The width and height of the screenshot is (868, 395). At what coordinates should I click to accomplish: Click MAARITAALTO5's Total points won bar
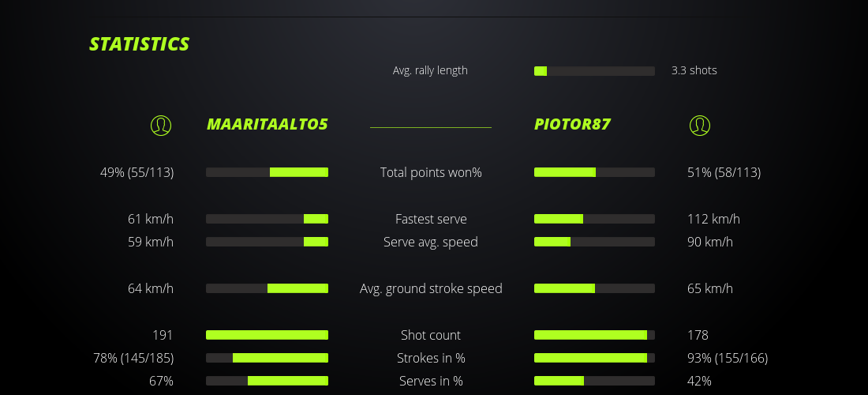point(267,172)
